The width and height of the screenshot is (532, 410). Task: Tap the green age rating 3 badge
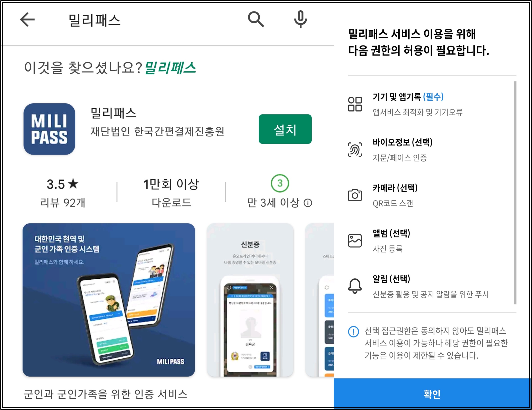(x=280, y=183)
